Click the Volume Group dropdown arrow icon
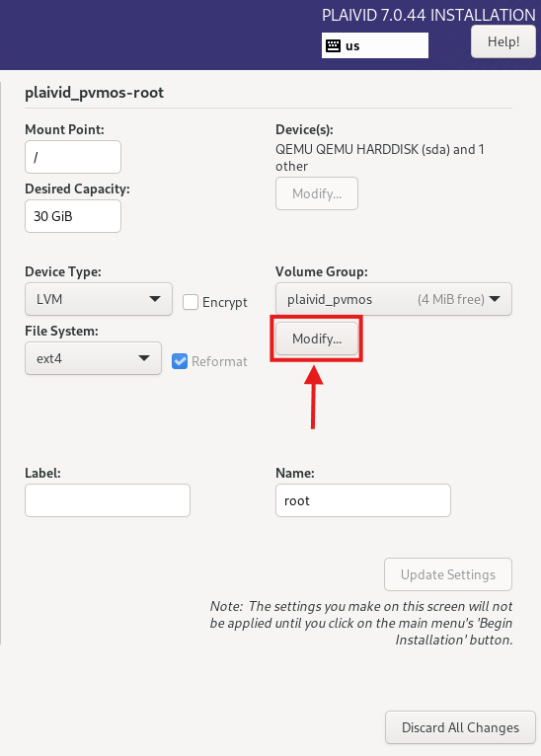The height and width of the screenshot is (756, 541). point(495,299)
